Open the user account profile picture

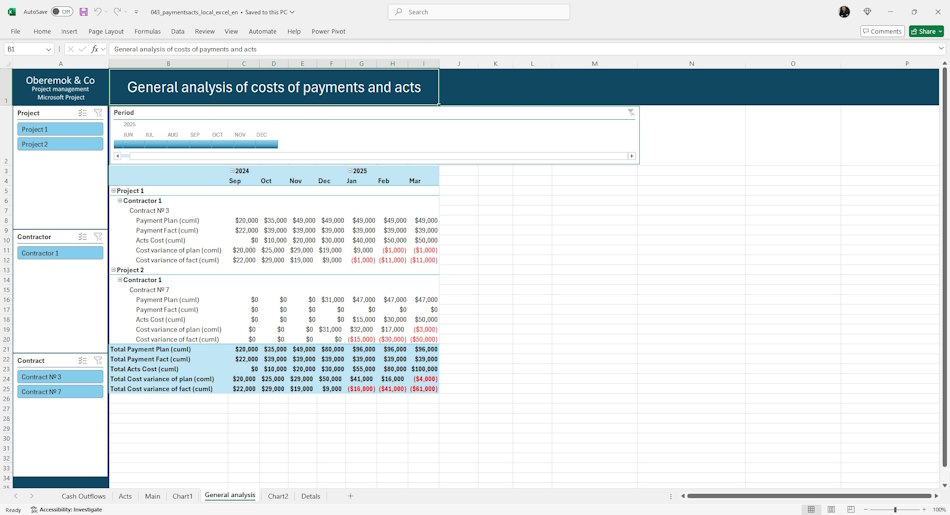tap(844, 12)
